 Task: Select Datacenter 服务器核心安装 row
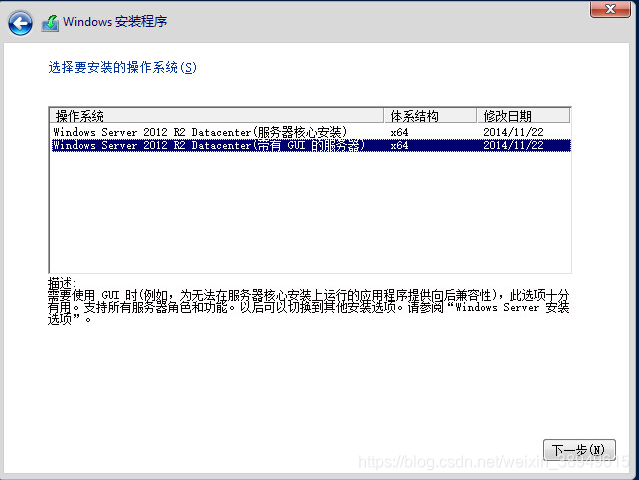311,132
